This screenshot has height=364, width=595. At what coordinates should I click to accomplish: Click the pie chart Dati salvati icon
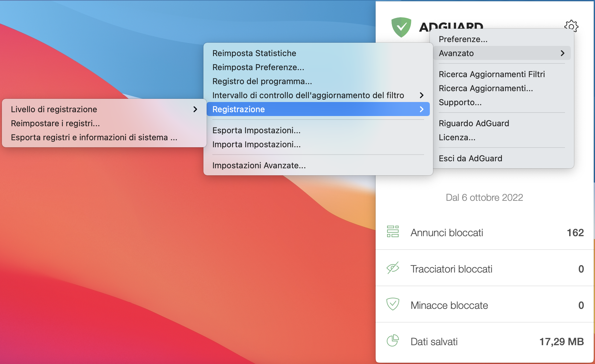click(x=393, y=340)
